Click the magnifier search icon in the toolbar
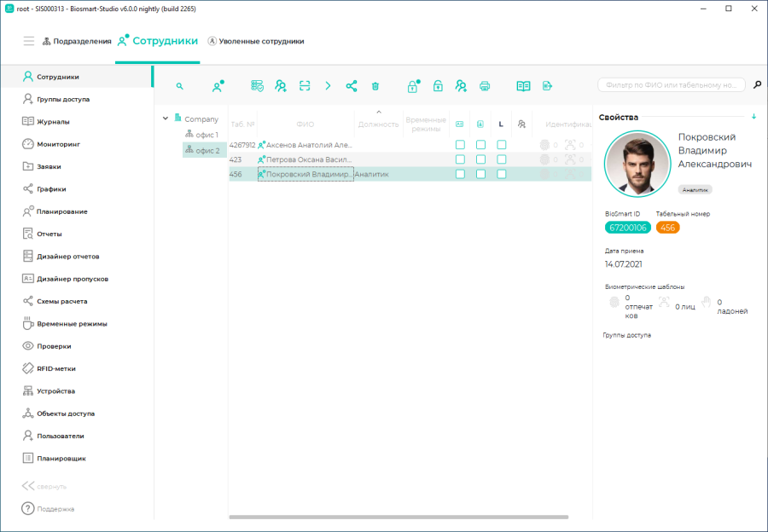This screenshot has height=532, width=768. [x=180, y=86]
